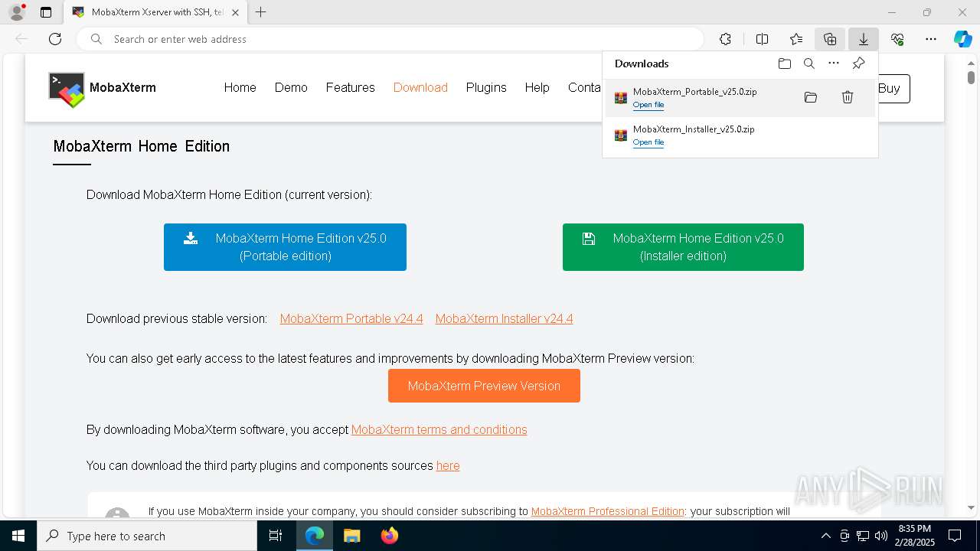The height and width of the screenshot is (551, 980).
Task: Open more options in Downloads panel
Action: (834, 64)
